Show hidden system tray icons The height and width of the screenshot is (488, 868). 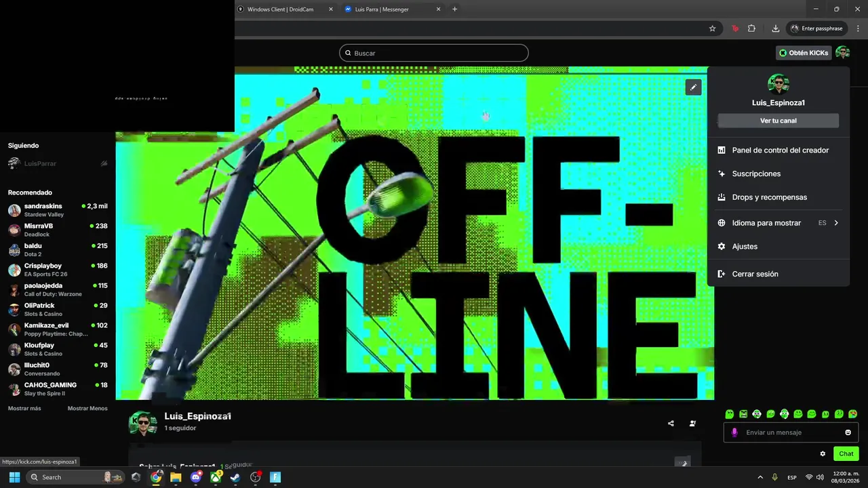(760, 477)
